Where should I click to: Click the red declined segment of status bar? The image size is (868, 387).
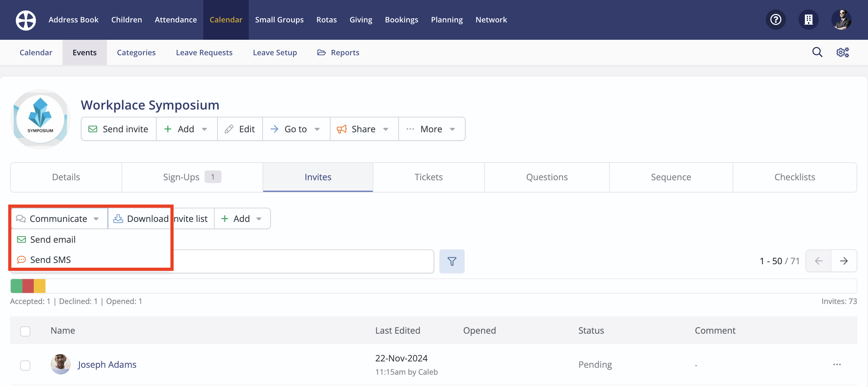[28, 286]
